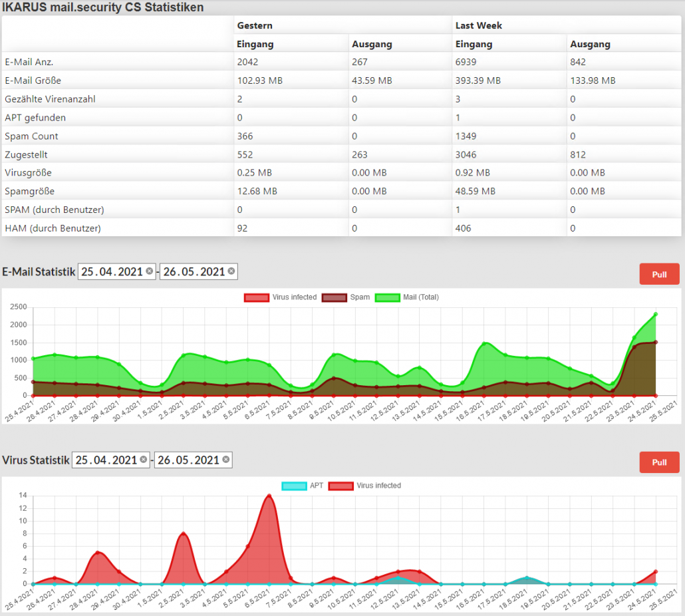The height and width of the screenshot is (616, 685).
Task: Click the Gestern column group header
Action: pyautogui.click(x=255, y=25)
